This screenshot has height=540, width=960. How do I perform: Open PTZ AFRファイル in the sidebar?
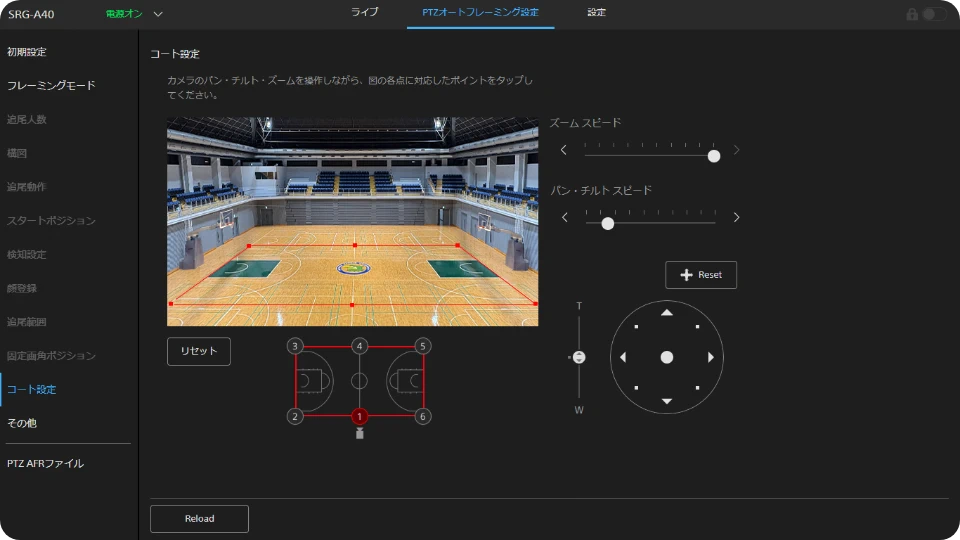46,463
